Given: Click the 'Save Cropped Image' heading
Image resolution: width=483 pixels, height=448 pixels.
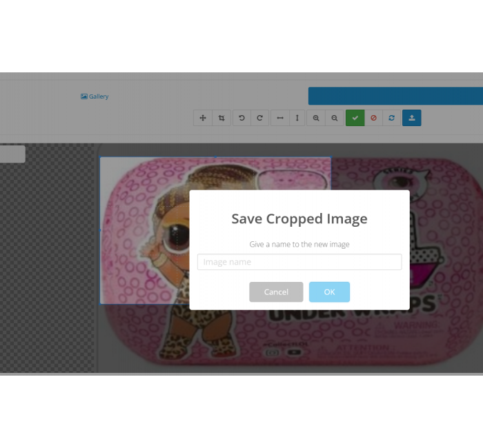Looking at the screenshot, I should click(299, 218).
